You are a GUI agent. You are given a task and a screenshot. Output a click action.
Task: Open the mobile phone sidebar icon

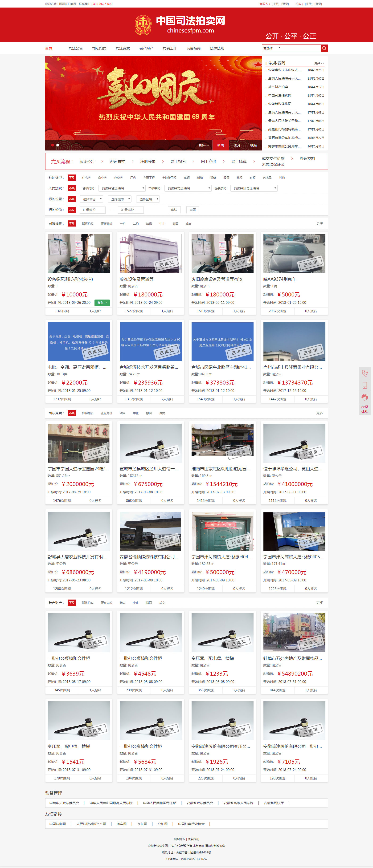(365, 385)
